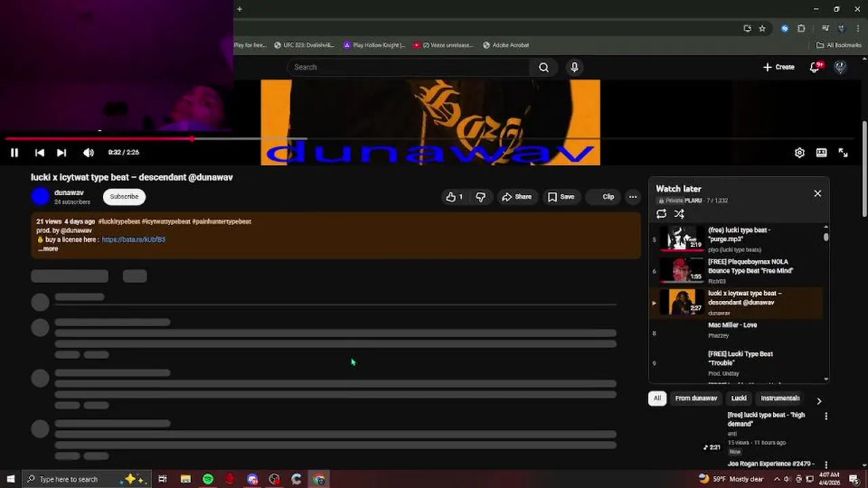The height and width of the screenshot is (488, 868).
Task: Enter fullscreen on the video player
Action: pos(843,152)
